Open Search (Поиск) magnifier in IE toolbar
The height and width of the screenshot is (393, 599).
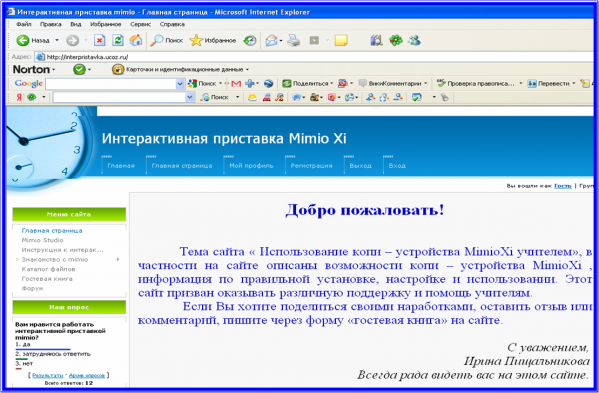click(x=167, y=40)
